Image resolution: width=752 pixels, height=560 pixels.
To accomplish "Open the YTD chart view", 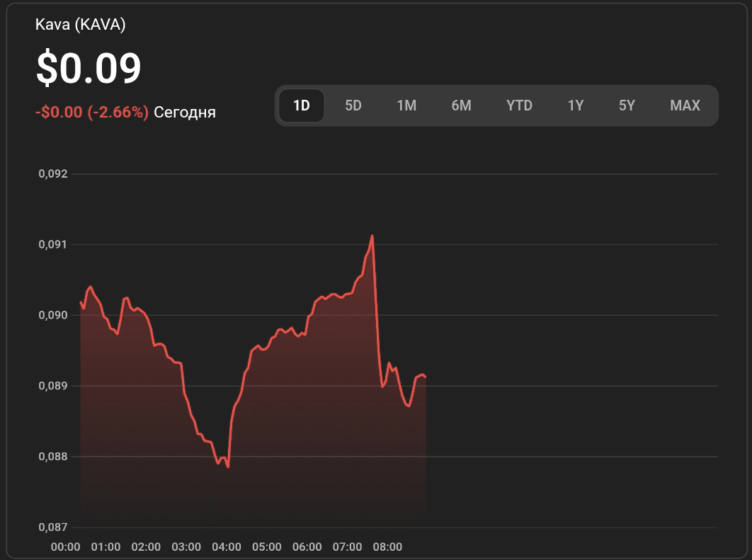I will coord(520,105).
